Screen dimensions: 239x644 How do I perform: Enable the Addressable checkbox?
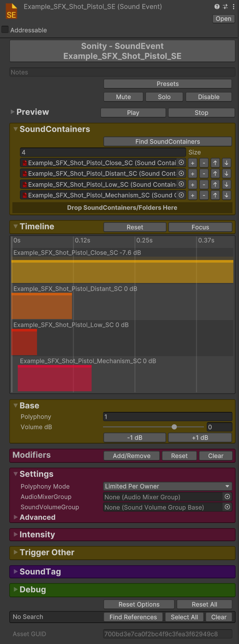pyautogui.click(x=5, y=30)
